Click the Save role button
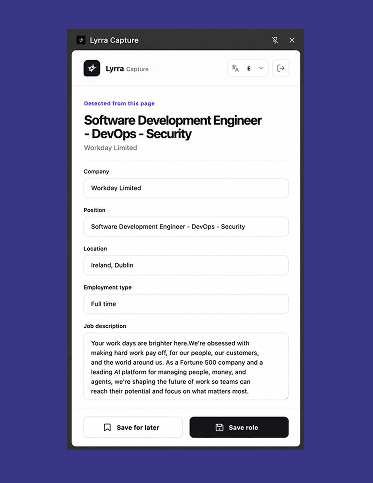The height and width of the screenshot is (483, 373). click(239, 427)
